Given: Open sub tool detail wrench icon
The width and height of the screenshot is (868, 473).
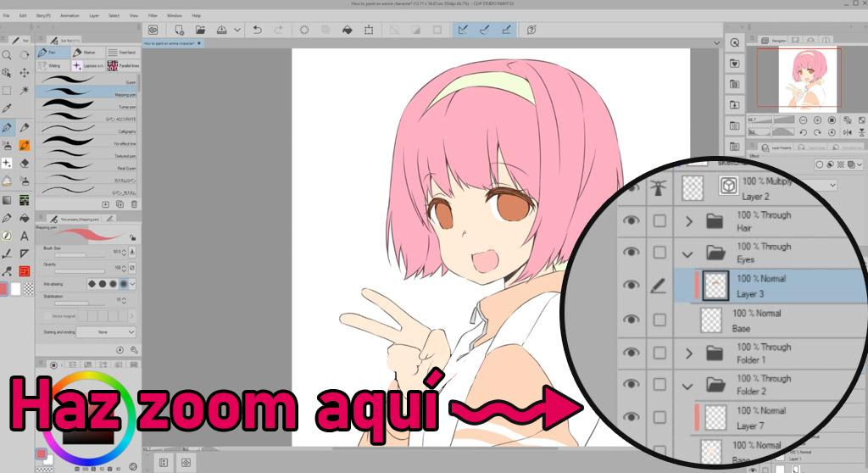Looking at the screenshot, I should 134,350.
